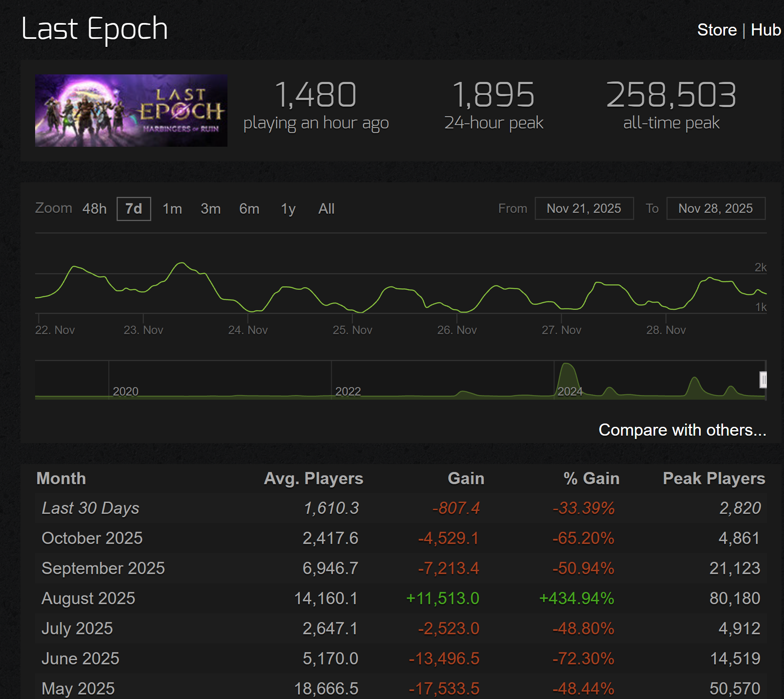Screen dimensions: 784x699
Task: Click the % Gain column header
Action: tap(591, 478)
